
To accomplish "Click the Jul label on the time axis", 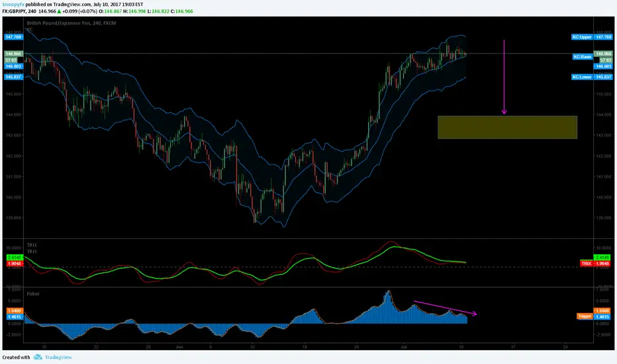I will tap(403, 347).
